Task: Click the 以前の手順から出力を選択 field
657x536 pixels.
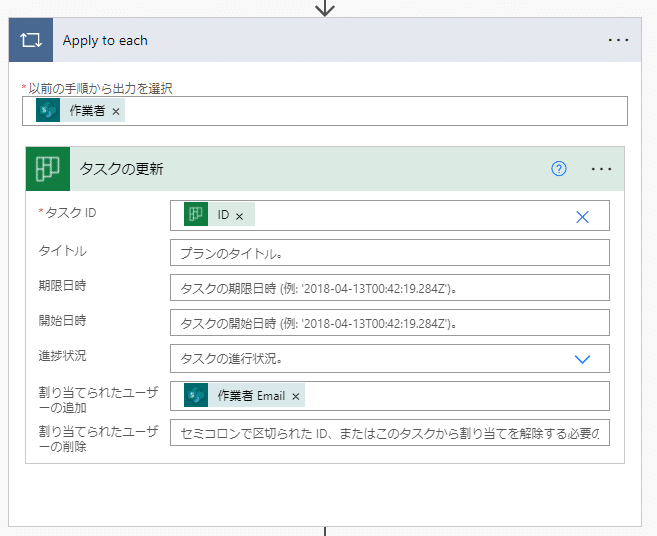Action: 325,111
